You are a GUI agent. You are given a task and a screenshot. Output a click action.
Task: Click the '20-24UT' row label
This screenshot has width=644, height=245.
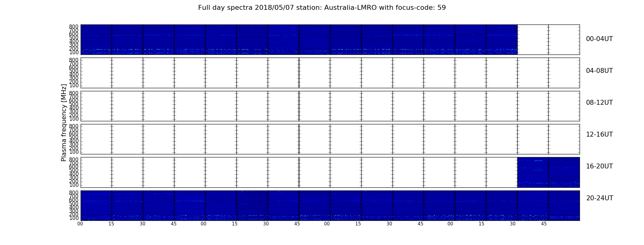point(600,198)
